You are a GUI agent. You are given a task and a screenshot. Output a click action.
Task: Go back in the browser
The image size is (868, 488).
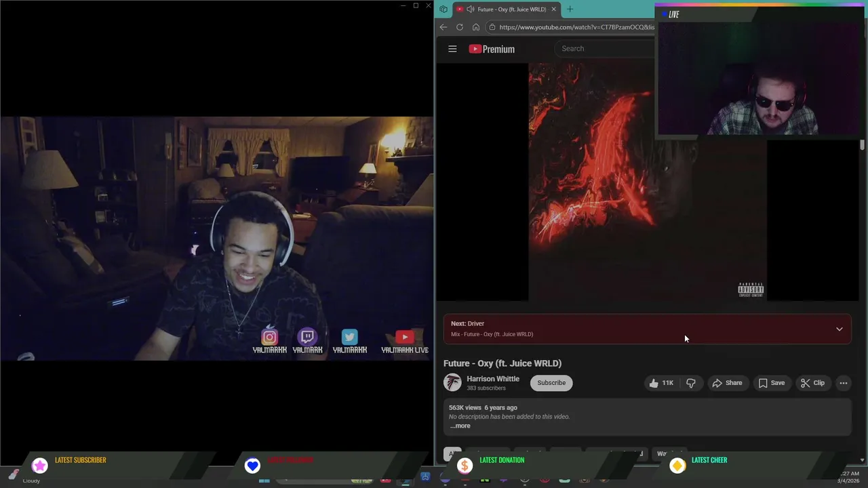click(443, 27)
